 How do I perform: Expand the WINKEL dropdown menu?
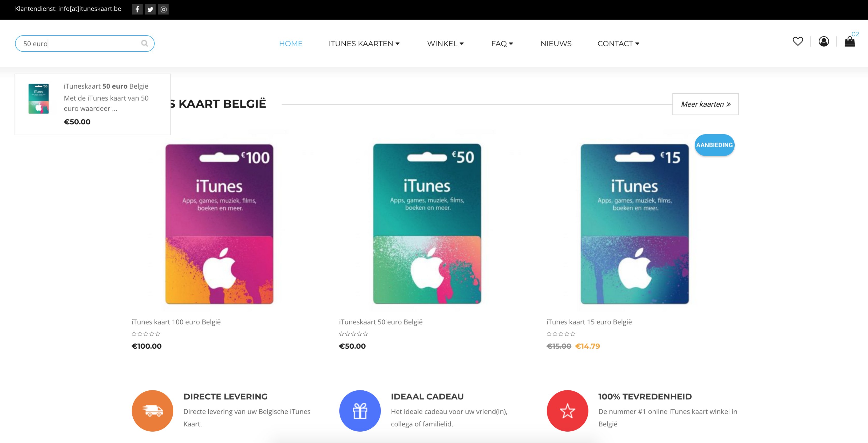point(446,44)
